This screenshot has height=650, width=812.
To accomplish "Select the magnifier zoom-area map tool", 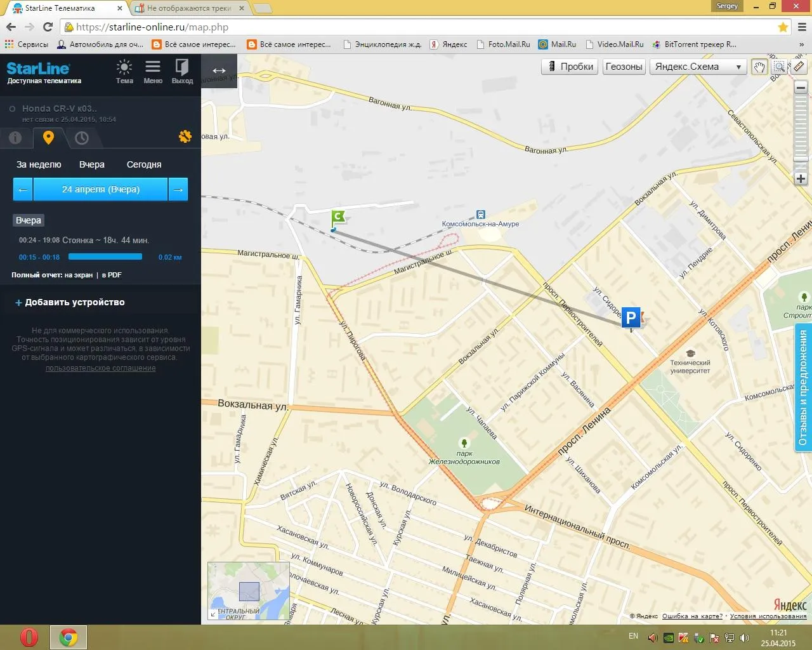I will pyautogui.click(x=779, y=67).
